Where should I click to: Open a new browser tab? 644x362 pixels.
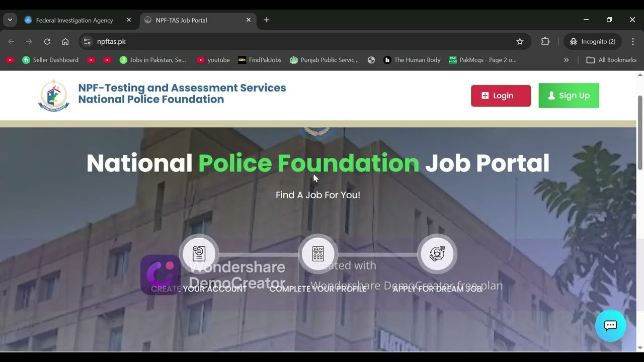(267, 20)
